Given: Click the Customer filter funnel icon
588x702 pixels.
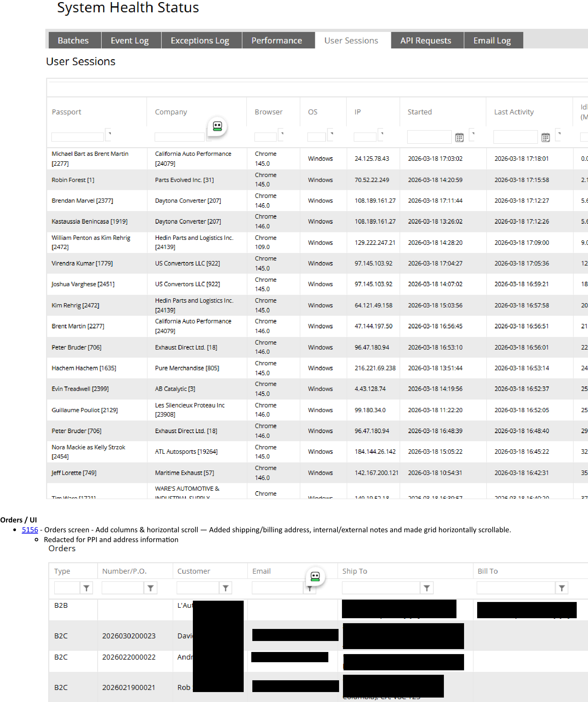Looking at the screenshot, I should [x=226, y=588].
